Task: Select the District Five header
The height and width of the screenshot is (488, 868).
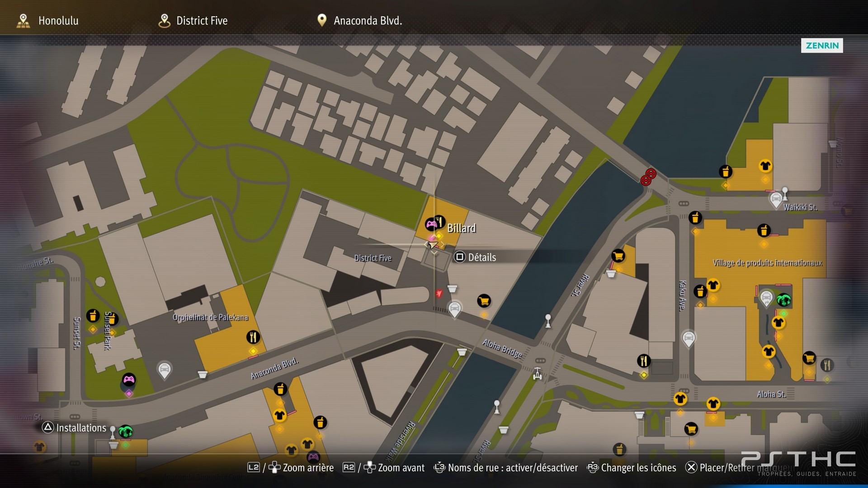Action: [x=193, y=21]
